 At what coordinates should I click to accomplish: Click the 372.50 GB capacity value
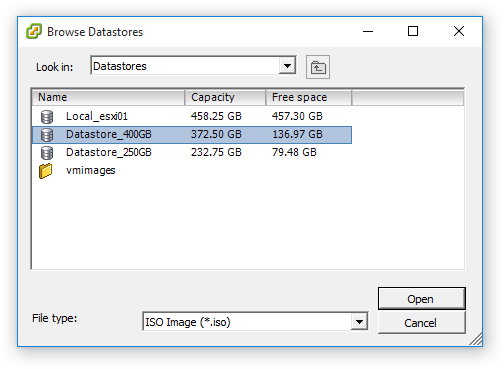216,134
